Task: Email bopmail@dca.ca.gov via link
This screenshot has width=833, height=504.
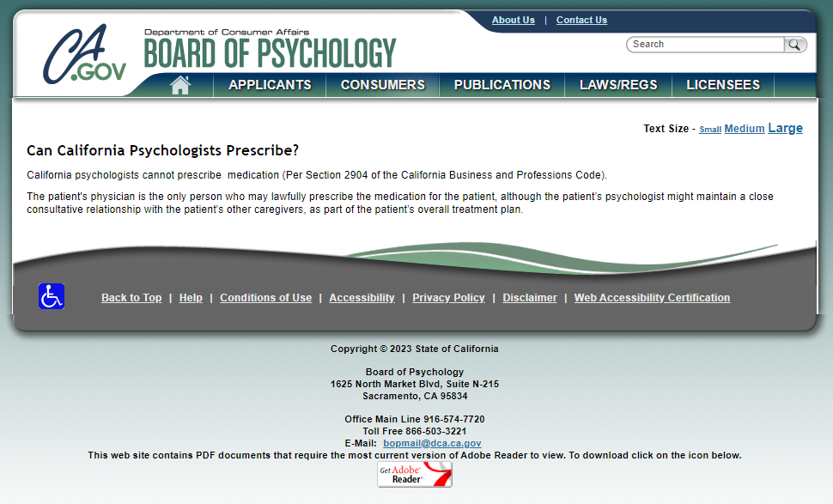Action: pyautogui.click(x=432, y=443)
